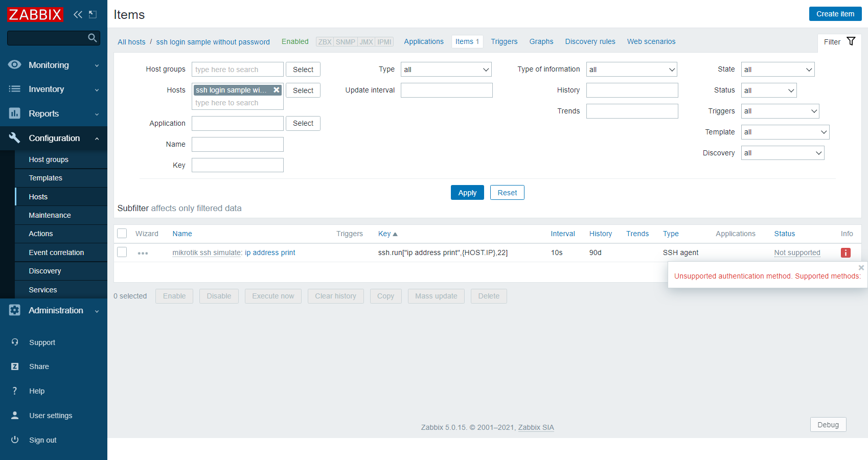Click the Inventory list icon

click(15, 89)
